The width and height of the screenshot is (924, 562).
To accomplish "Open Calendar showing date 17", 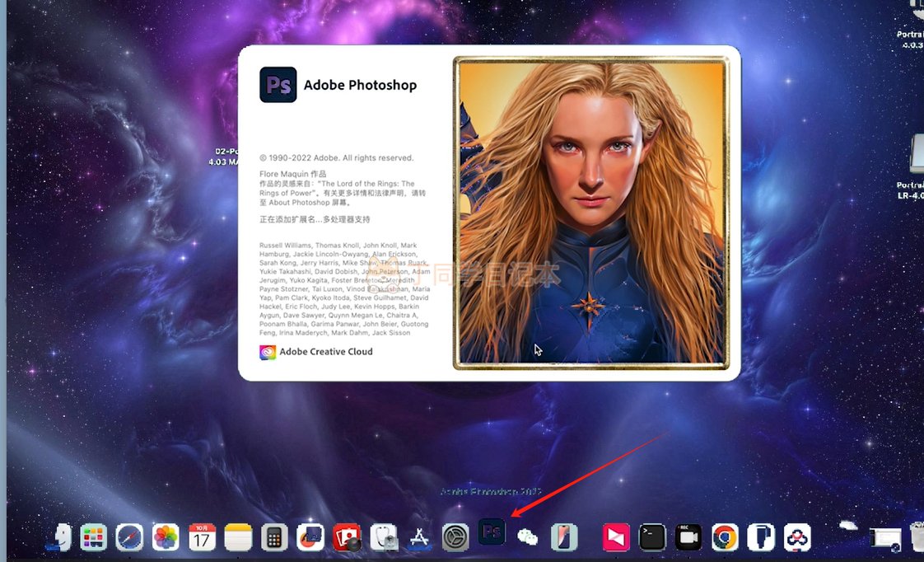I will 202,537.
